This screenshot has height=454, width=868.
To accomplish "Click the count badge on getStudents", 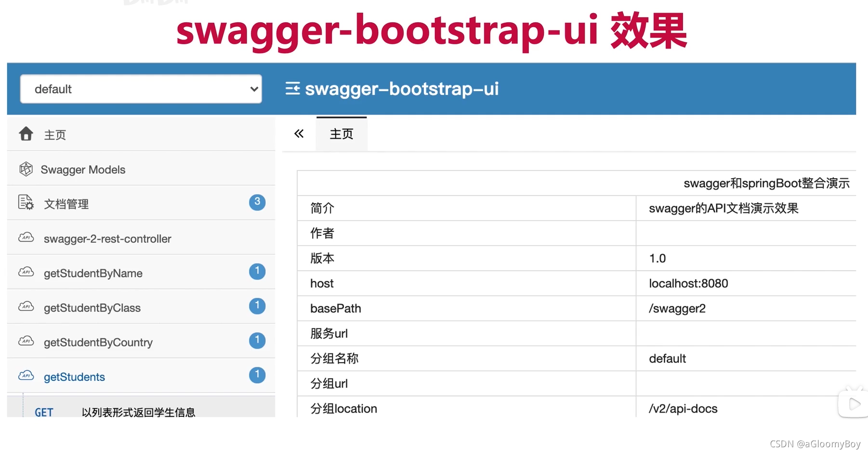I will coord(257,375).
